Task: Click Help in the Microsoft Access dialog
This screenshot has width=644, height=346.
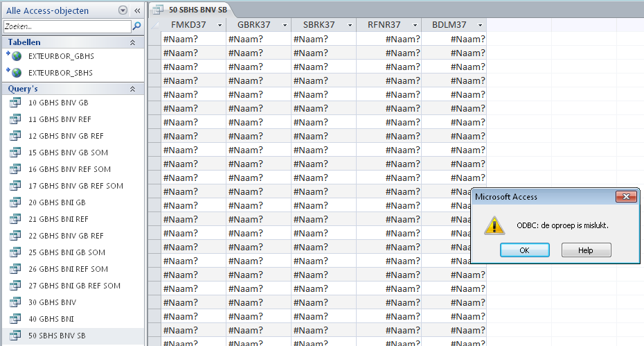Action: click(586, 250)
